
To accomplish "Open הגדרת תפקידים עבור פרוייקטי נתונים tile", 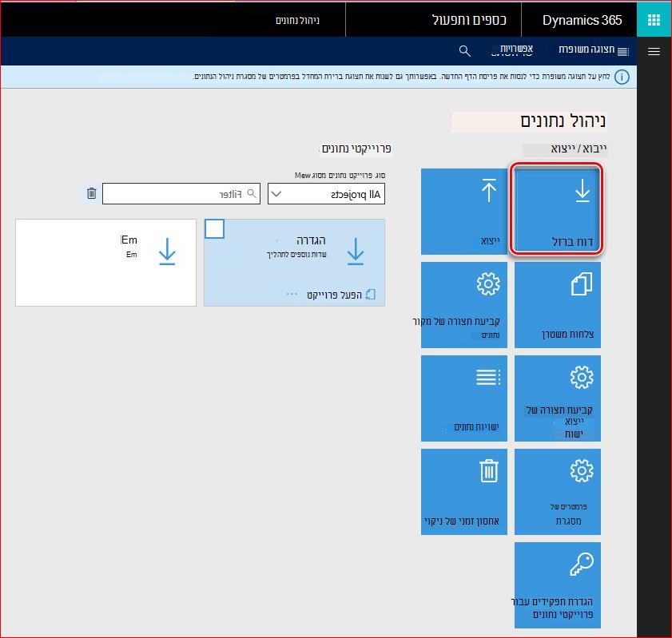I will (557, 585).
